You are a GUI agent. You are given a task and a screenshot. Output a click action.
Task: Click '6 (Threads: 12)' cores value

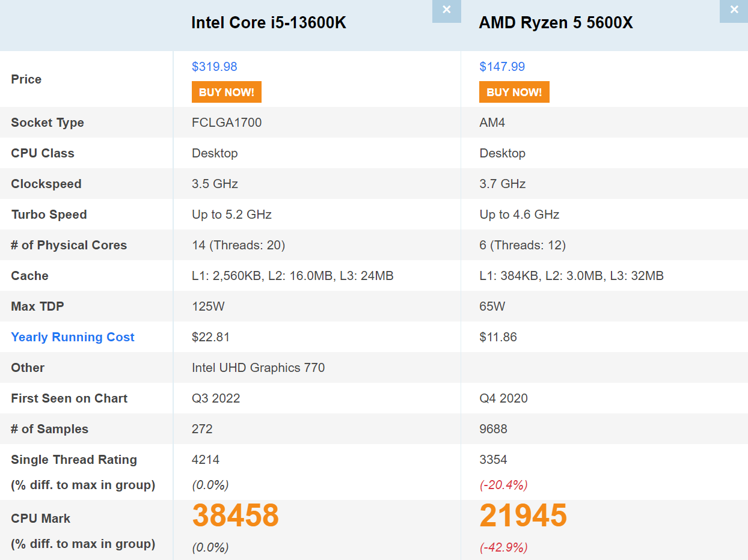pyautogui.click(x=523, y=245)
